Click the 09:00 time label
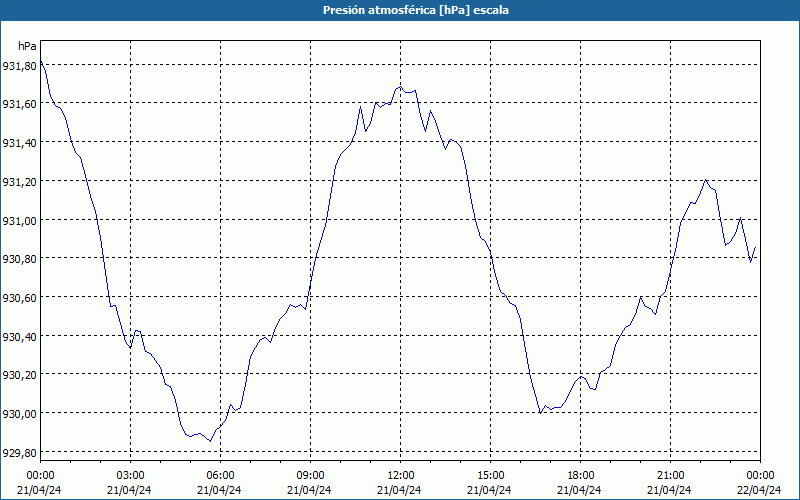The width and height of the screenshot is (800, 500). (310, 476)
